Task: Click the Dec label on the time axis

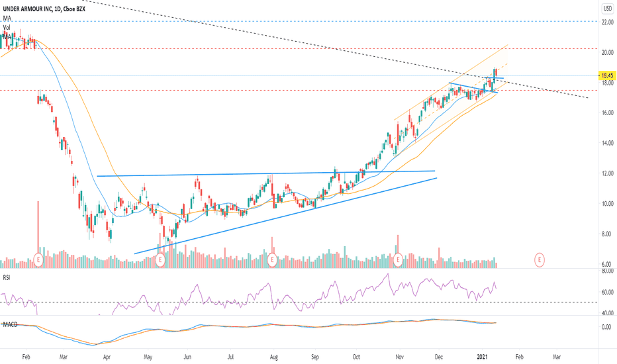Action: [439, 357]
